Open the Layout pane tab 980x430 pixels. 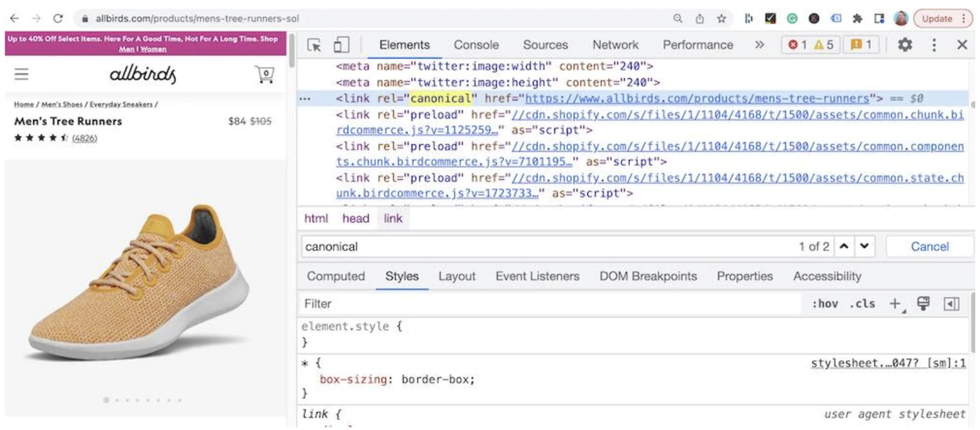pyautogui.click(x=457, y=276)
